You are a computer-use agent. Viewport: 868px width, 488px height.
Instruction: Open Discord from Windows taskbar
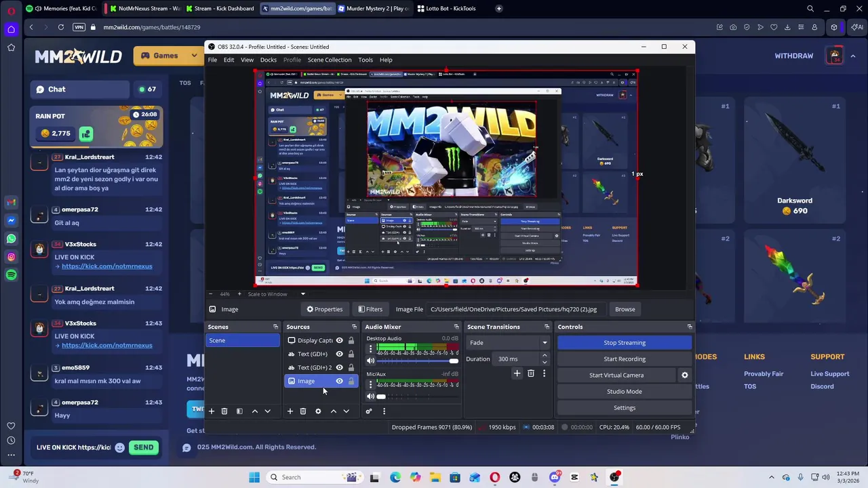click(555, 477)
